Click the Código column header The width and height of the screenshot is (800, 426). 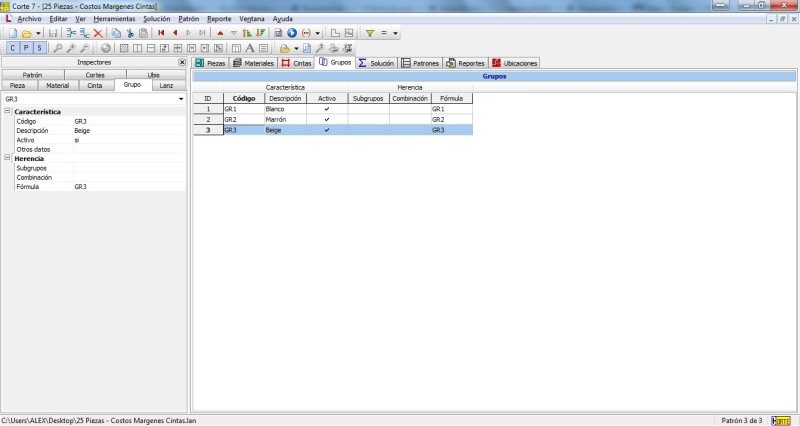click(243, 98)
